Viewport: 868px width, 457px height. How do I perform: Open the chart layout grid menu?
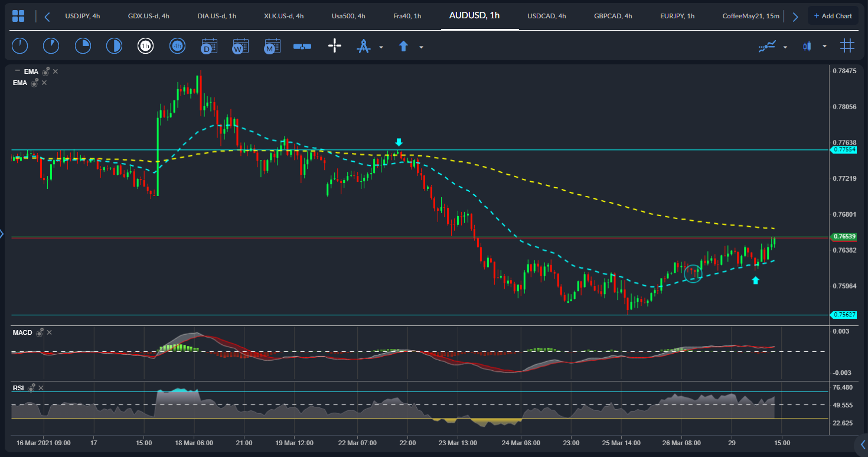click(x=18, y=16)
